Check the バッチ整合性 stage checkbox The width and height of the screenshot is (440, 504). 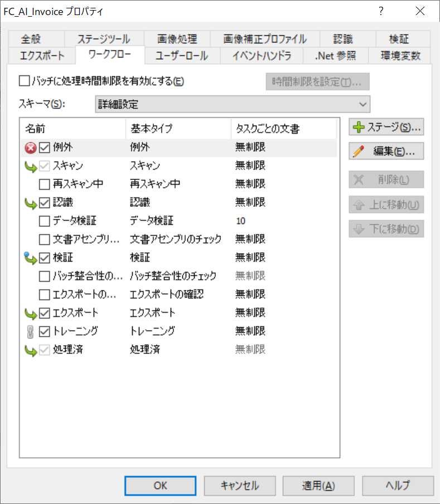(x=45, y=277)
